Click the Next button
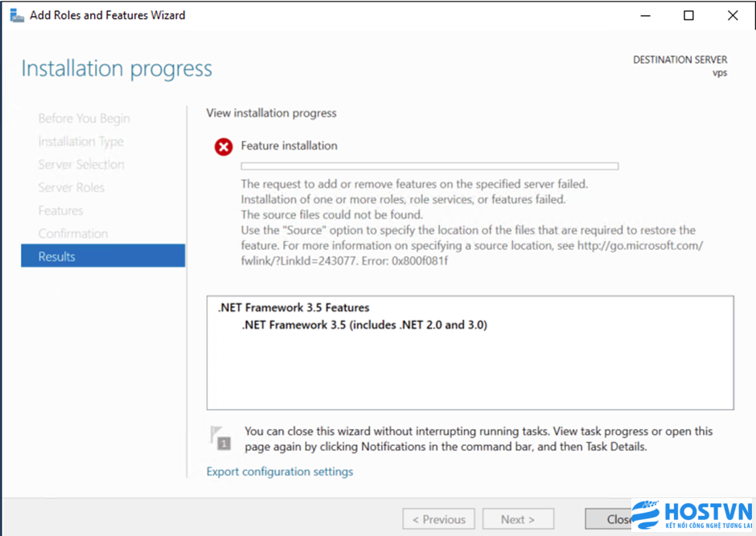This screenshot has height=536, width=756. click(518, 520)
